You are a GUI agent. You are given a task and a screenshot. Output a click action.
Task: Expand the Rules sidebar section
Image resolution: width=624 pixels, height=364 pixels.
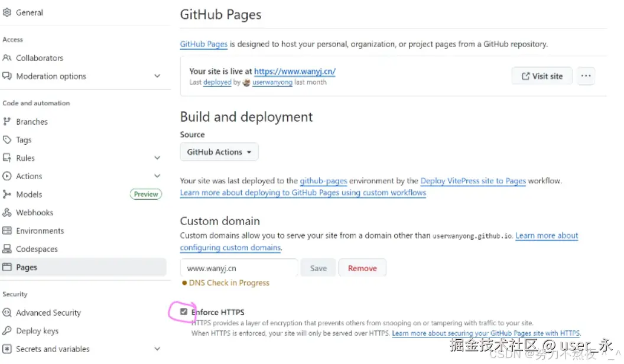(x=157, y=158)
